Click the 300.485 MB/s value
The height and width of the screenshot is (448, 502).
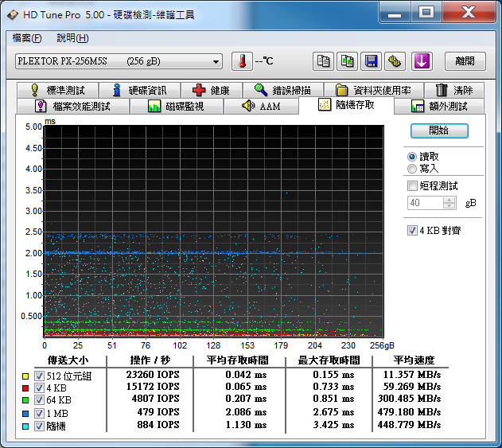(x=409, y=399)
